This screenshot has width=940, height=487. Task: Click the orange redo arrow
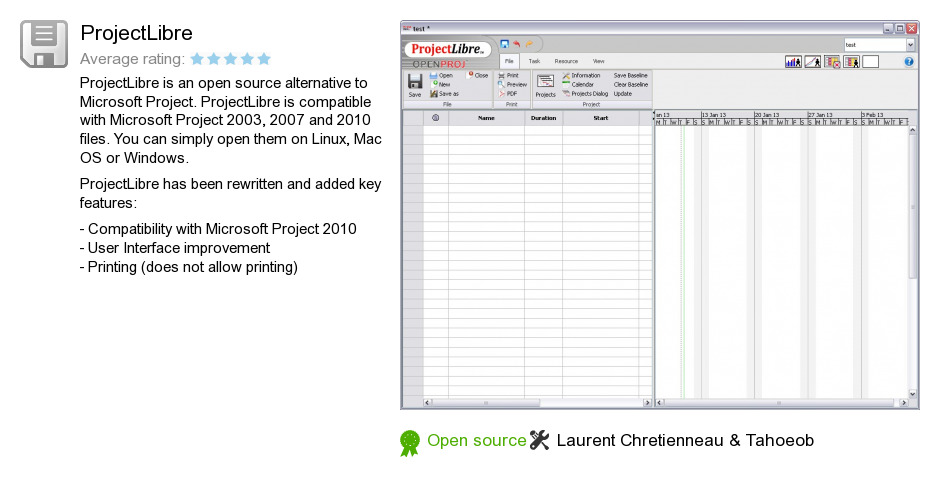tap(529, 44)
